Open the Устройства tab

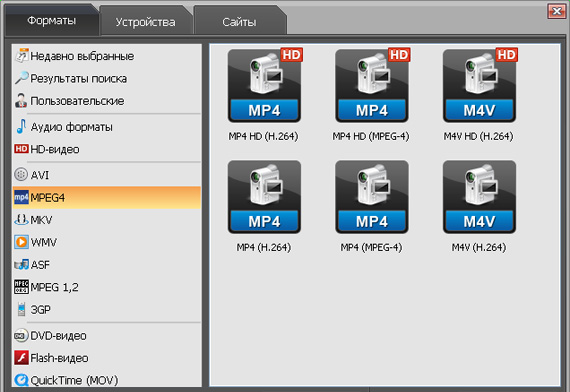pos(145,21)
